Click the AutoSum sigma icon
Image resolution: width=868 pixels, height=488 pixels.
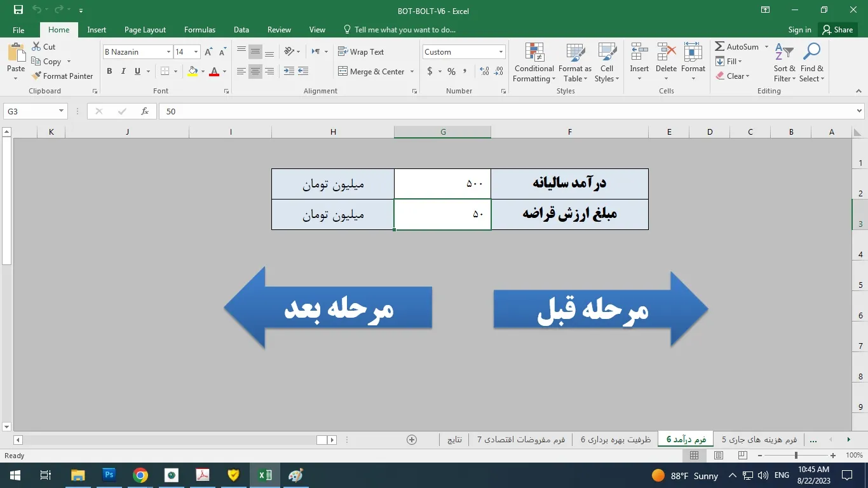pyautogui.click(x=720, y=47)
